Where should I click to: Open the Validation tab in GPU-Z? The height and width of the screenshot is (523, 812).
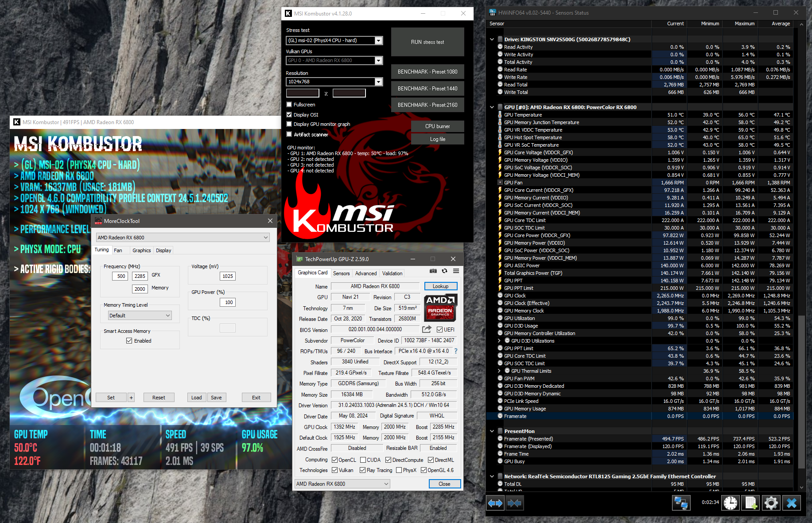point(392,273)
